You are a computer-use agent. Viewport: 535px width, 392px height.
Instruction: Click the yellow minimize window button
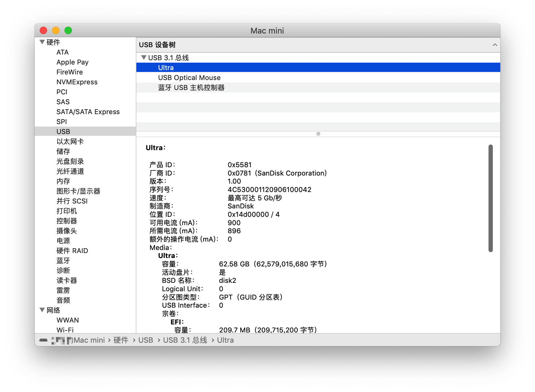(x=56, y=30)
